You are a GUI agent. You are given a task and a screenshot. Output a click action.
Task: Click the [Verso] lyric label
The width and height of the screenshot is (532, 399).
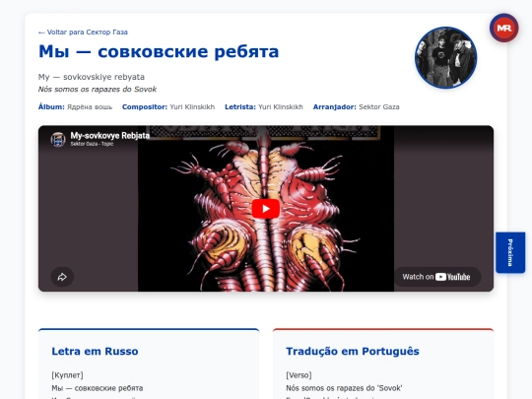[299, 375]
